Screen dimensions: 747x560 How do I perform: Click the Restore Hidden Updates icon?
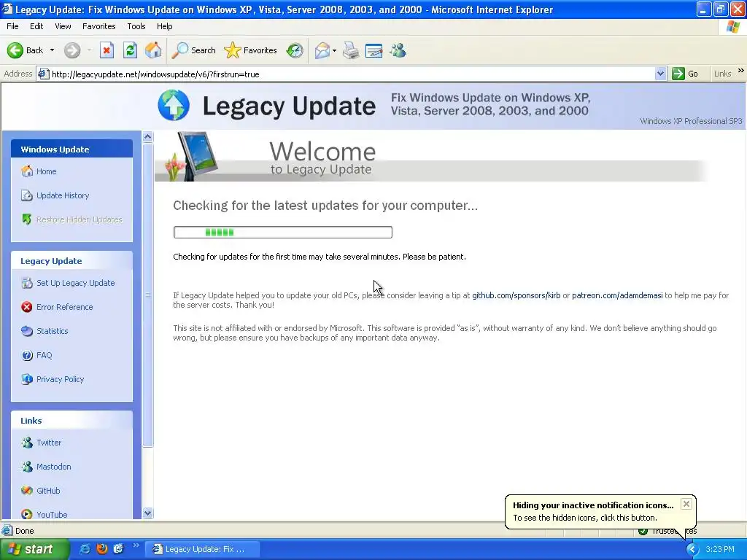[27, 219]
